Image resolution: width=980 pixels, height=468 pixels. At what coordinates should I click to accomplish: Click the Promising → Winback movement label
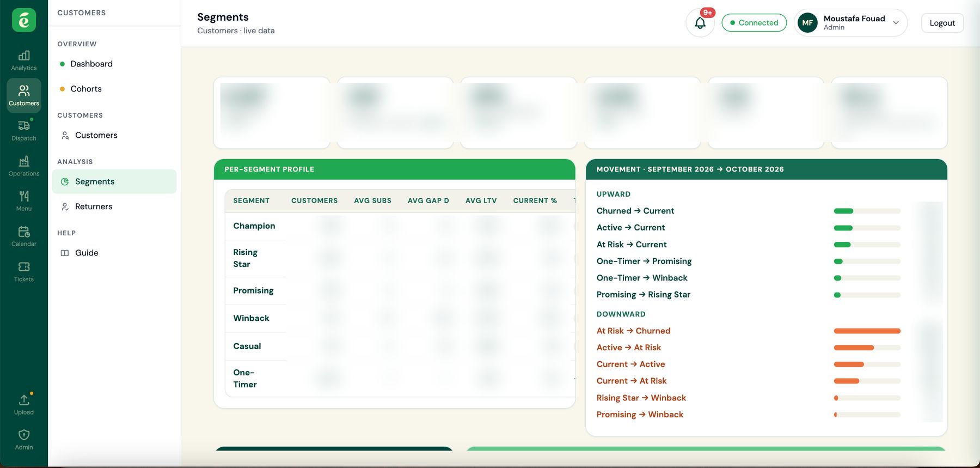pyautogui.click(x=640, y=415)
